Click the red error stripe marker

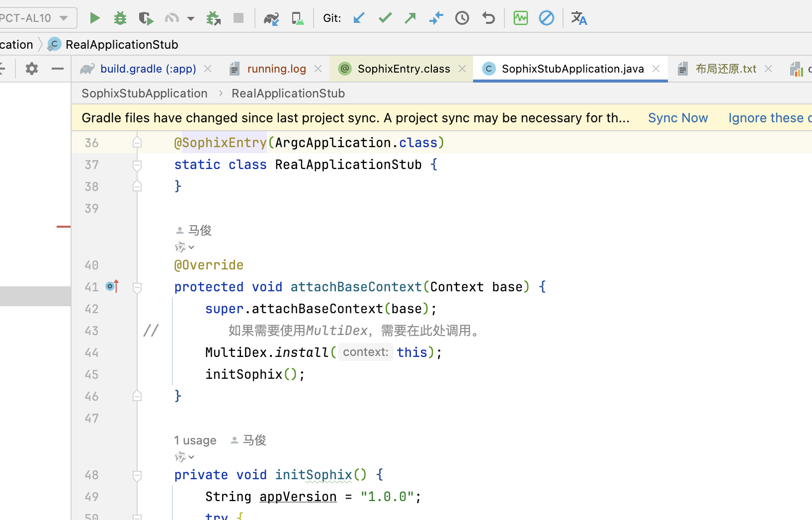pyautogui.click(x=64, y=227)
